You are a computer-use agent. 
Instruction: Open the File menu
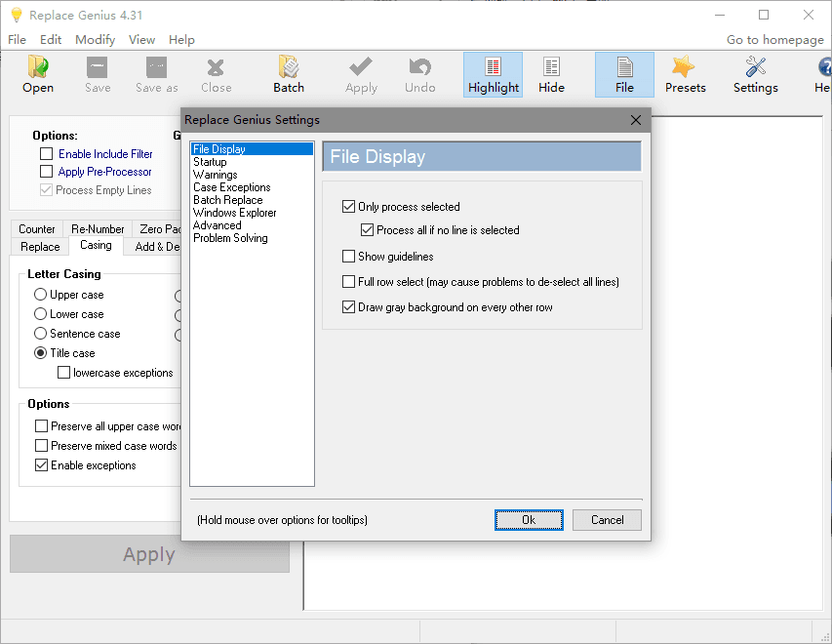pyautogui.click(x=17, y=40)
